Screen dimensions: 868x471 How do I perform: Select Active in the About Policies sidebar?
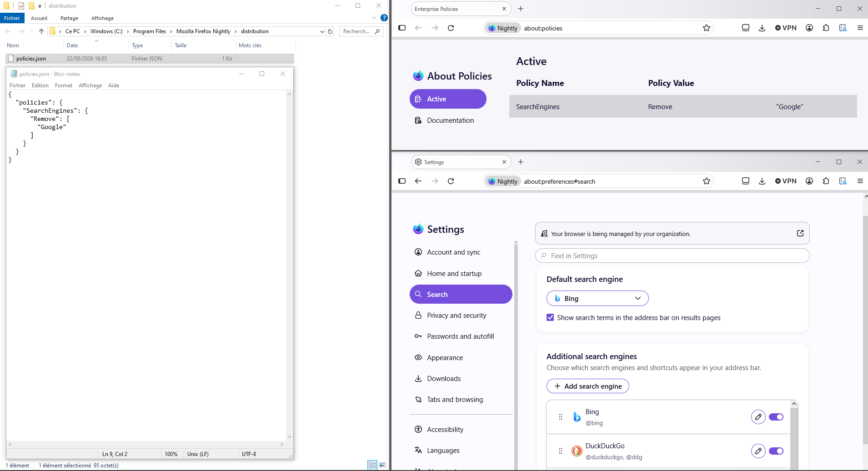(x=448, y=99)
